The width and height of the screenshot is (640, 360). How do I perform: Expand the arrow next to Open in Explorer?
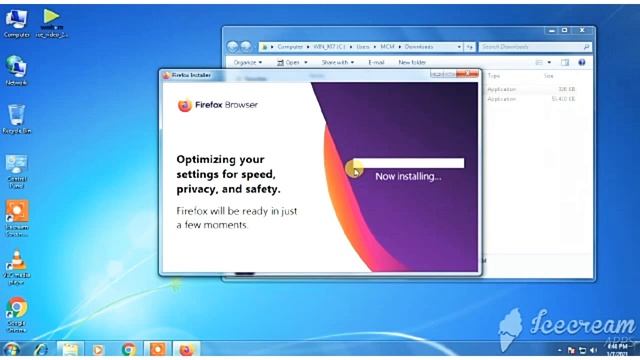click(x=306, y=62)
